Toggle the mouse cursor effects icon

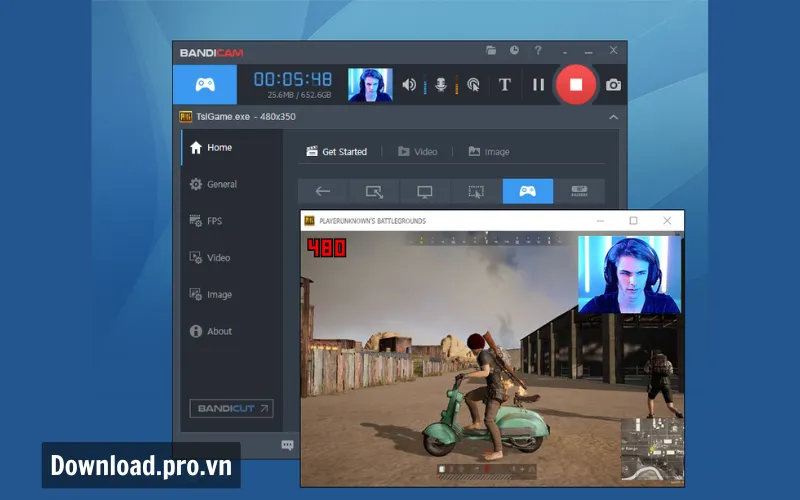(x=473, y=85)
